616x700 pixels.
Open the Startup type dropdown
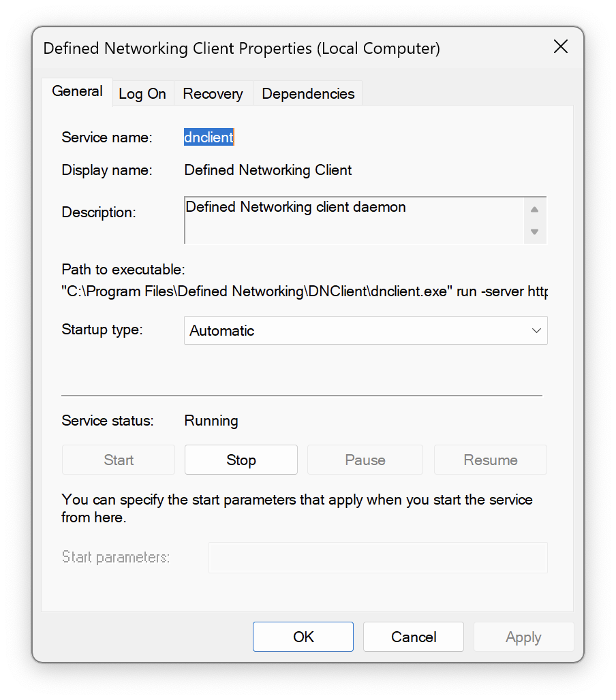365,330
